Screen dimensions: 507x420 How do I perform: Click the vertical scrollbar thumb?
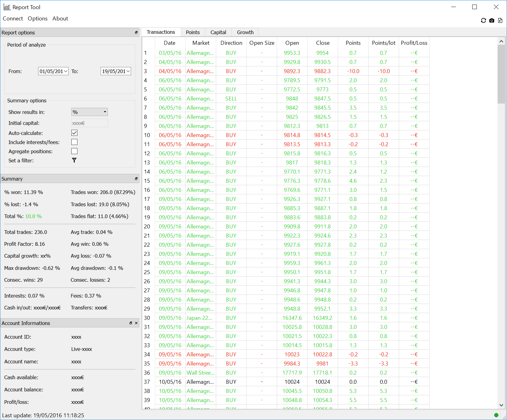coord(501,74)
